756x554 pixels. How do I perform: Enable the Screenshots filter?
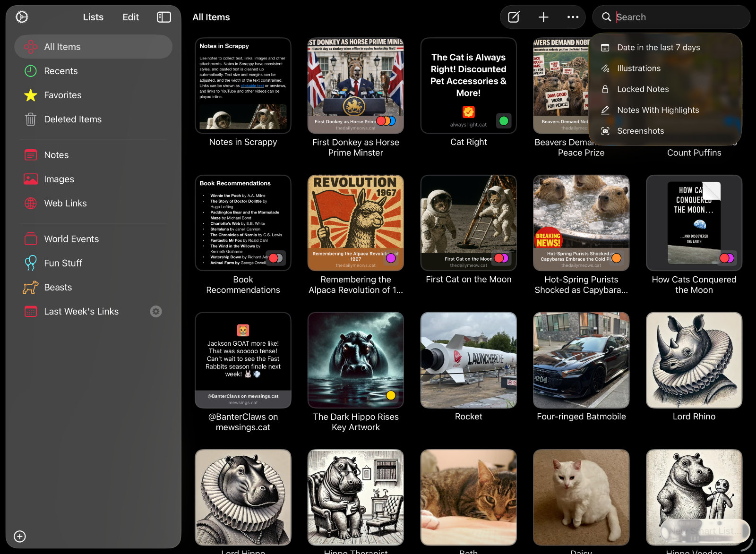click(x=641, y=131)
